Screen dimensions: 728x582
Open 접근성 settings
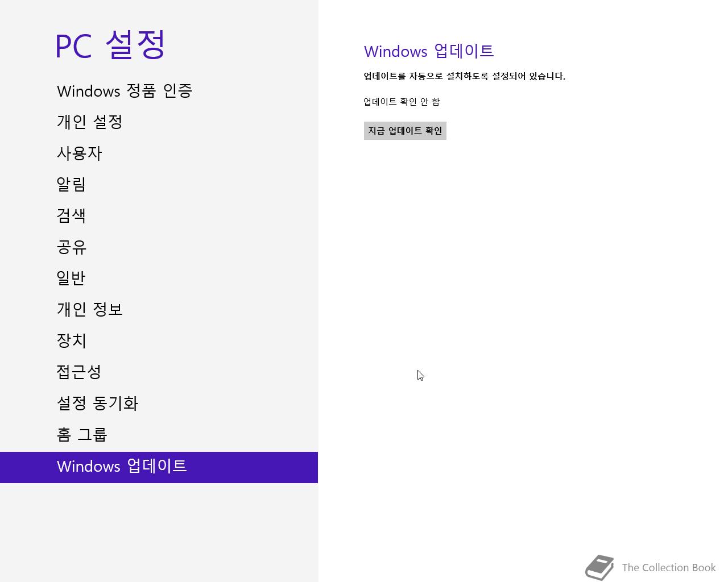(x=159, y=372)
